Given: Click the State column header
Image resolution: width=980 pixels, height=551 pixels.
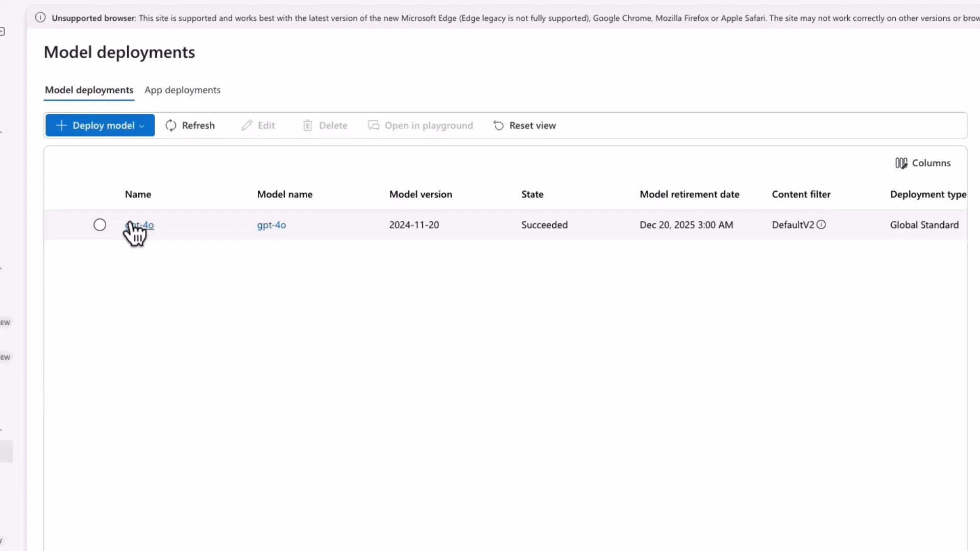Looking at the screenshot, I should pos(532,194).
